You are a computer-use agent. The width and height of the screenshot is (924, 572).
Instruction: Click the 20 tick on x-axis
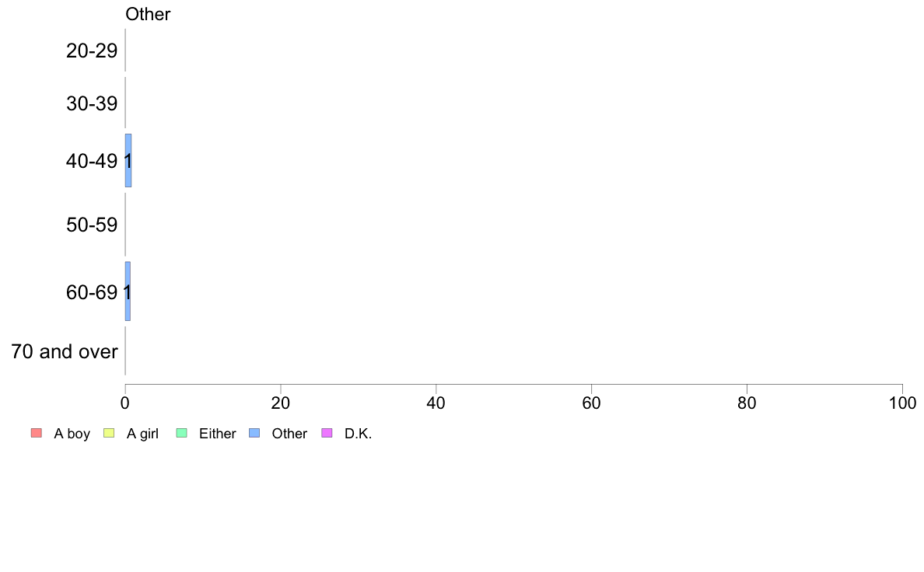coord(281,403)
